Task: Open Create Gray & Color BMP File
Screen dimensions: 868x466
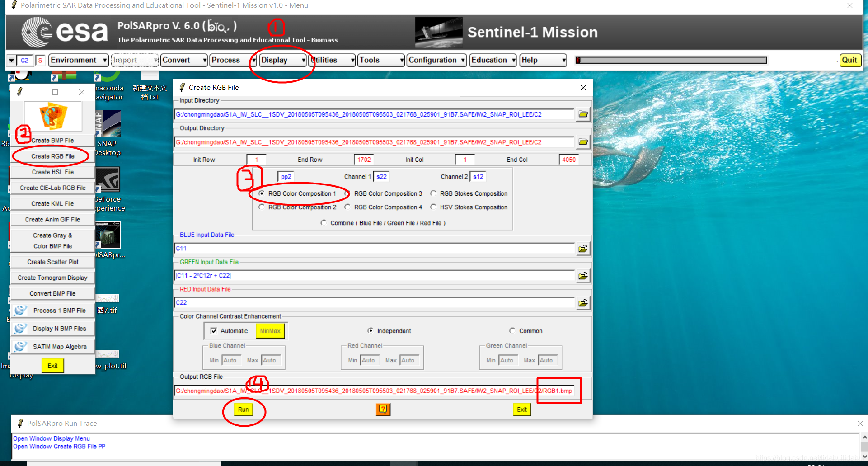Action: (53, 240)
